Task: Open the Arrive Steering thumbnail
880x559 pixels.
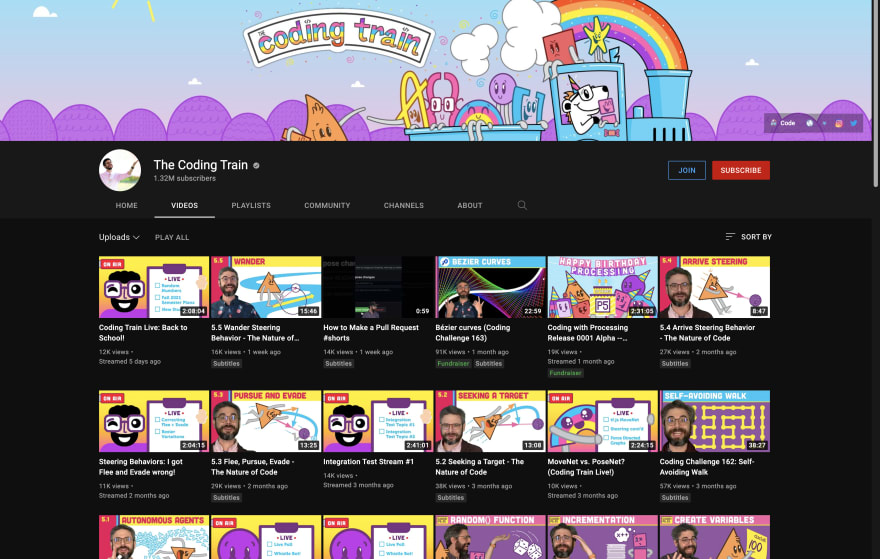Action: click(x=715, y=287)
